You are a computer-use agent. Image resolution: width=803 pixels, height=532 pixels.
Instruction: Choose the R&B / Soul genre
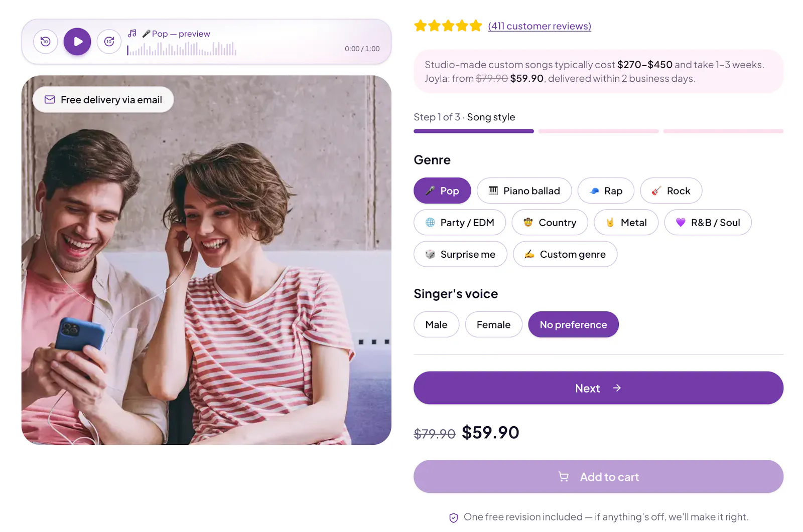[708, 222]
